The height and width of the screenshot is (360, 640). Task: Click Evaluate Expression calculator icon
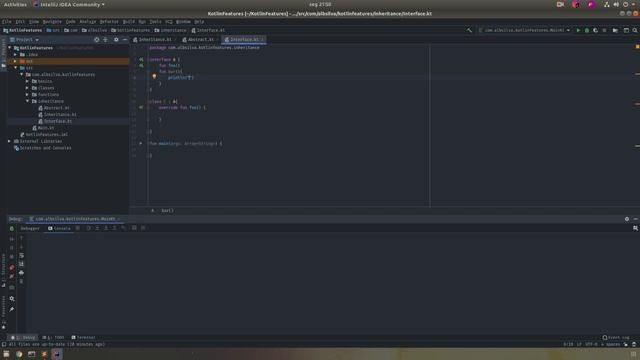point(134,228)
